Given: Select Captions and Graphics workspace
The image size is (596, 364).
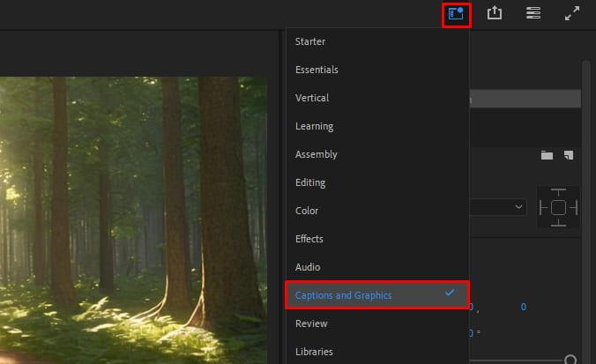Looking at the screenshot, I should pyautogui.click(x=377, y=295).
